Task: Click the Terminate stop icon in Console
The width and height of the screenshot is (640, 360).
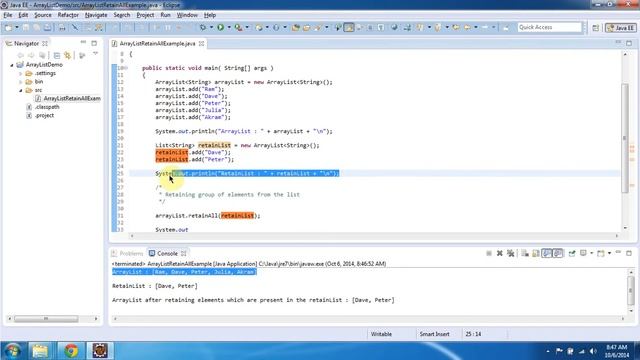Action: click(x=489, y=253)
